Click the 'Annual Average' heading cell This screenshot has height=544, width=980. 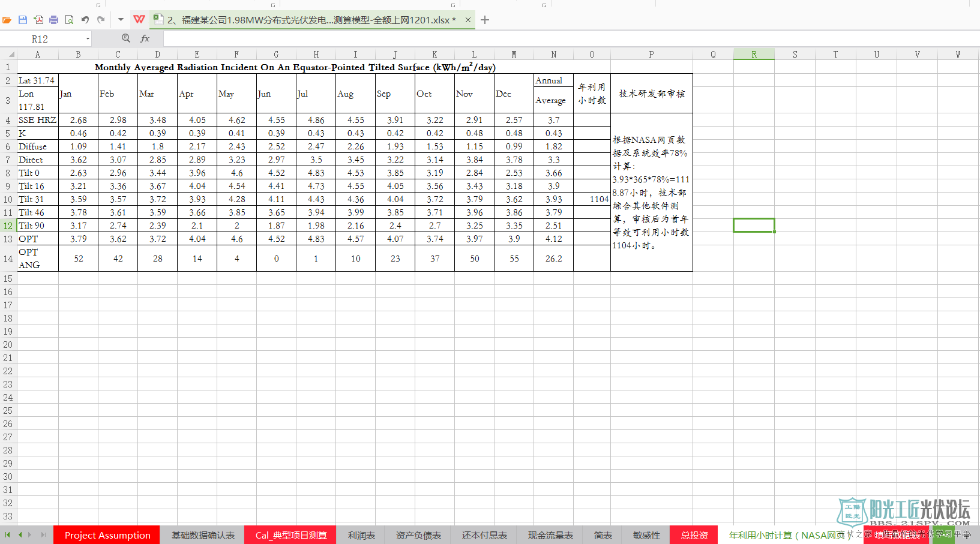tap(553, 94)
